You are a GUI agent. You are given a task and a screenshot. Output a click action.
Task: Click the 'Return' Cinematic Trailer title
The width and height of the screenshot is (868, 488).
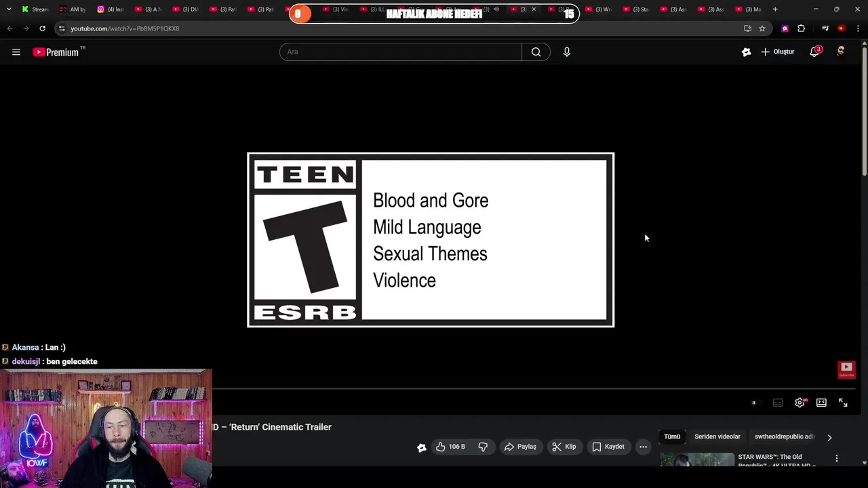pos(272,427)
